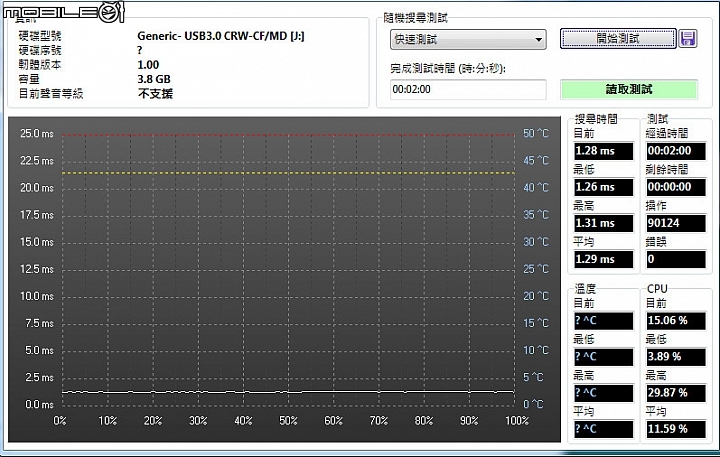Click the average CPU usage 11.59 %
Viewport: 720px width, 457px height.
[x=675, y=429]
